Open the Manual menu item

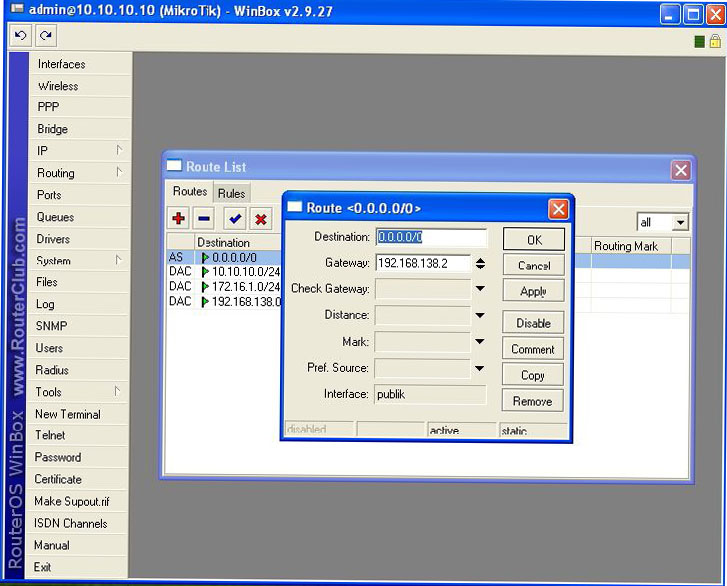point(77,545)
